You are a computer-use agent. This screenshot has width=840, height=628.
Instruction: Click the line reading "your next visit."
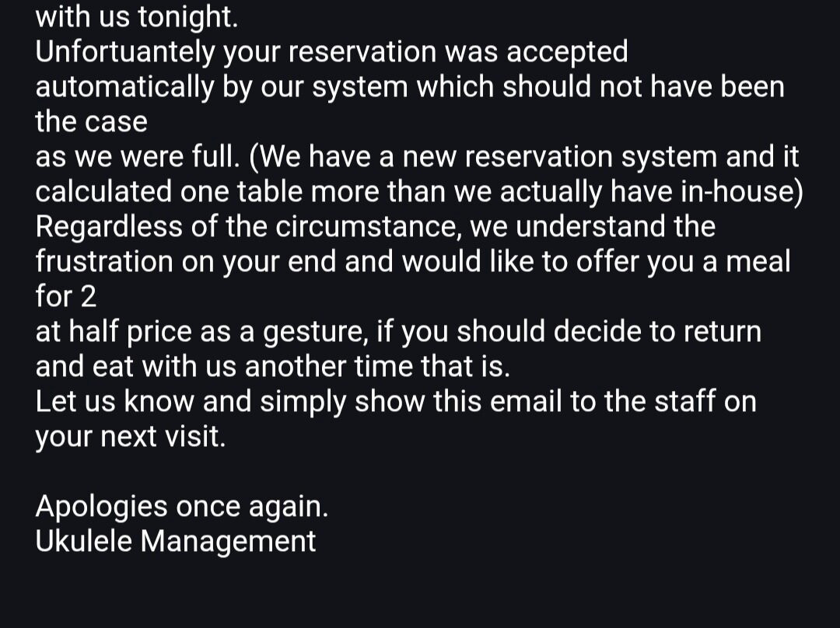pos(130,437)
